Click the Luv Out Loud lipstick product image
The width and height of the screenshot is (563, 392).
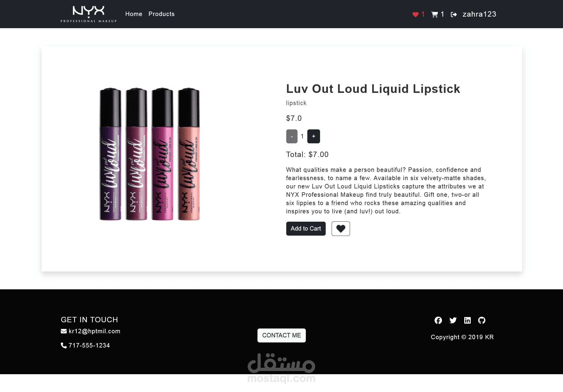[150, 154]
